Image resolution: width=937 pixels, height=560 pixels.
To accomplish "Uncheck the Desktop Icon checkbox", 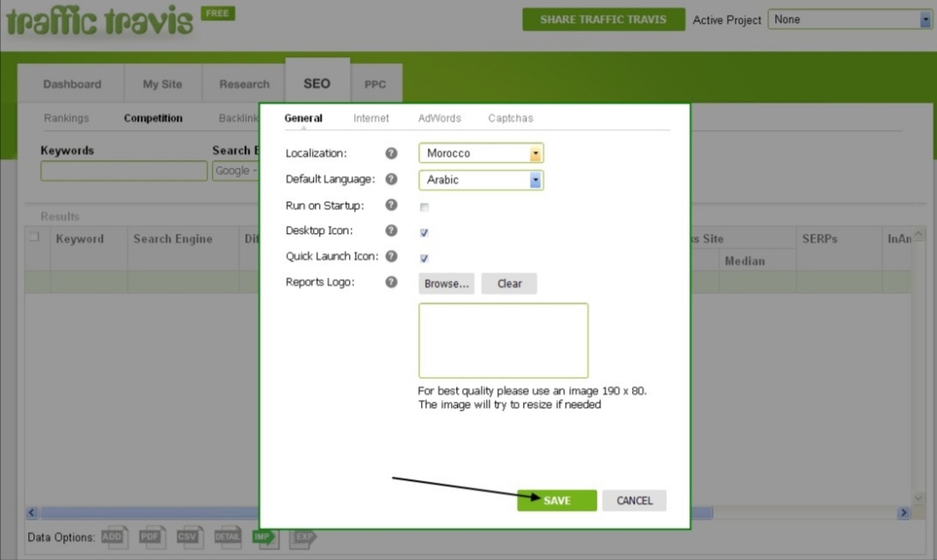I will click(x=424, y=232).
